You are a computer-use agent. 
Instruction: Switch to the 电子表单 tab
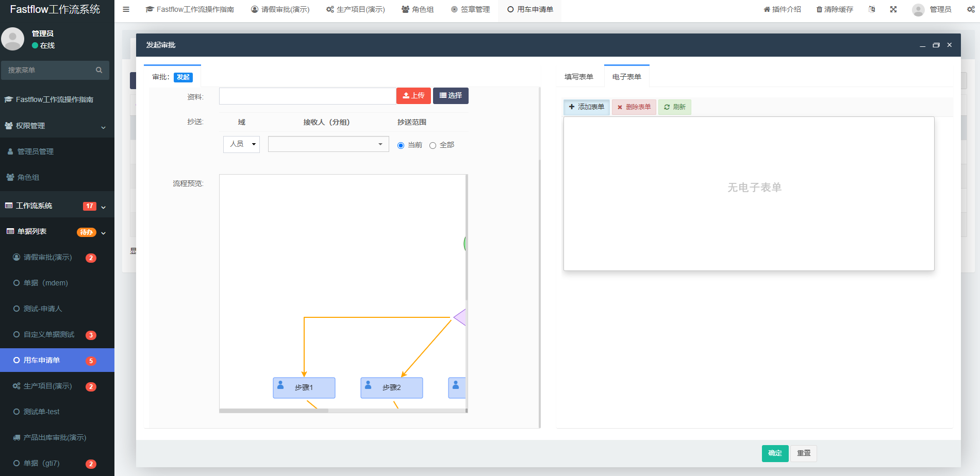(x=627, y=77)
